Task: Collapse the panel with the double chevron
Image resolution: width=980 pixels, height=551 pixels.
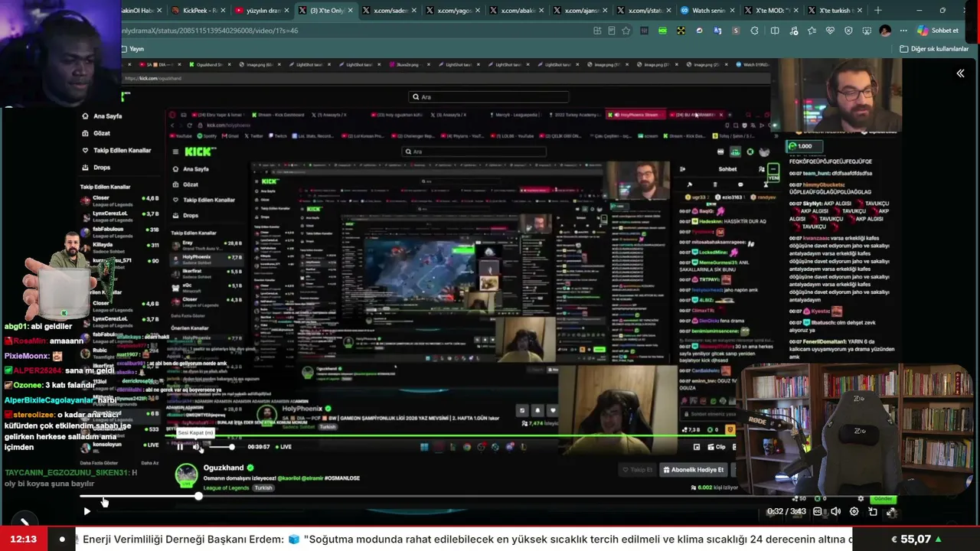Action: coord(960,73)
